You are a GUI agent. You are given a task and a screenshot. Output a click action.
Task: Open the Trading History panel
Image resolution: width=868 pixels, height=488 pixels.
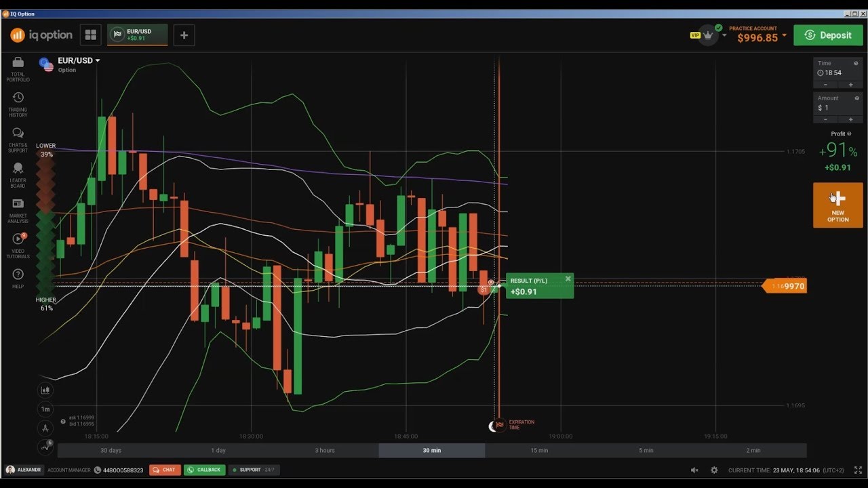pyautogui.click(x=18, y=104)
